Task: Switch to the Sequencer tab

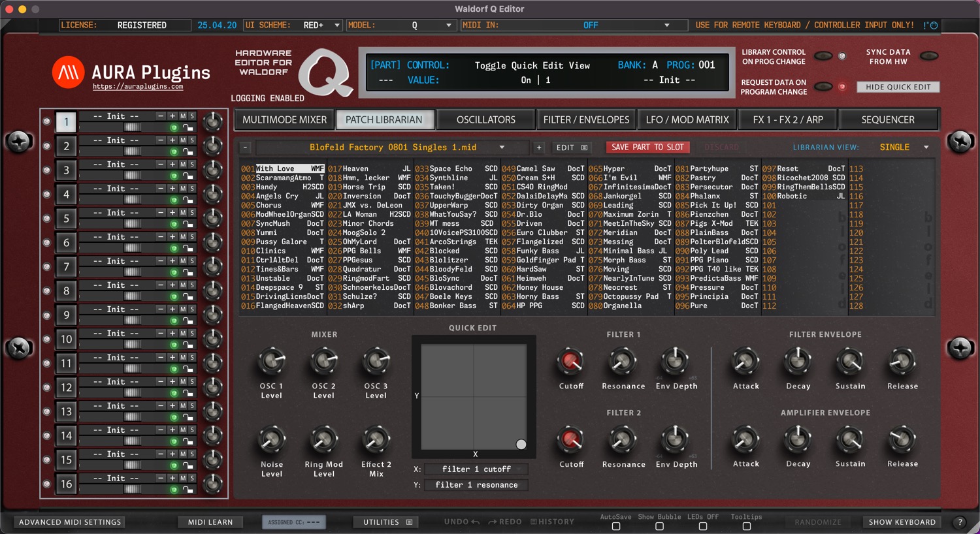Action: [888, 120]
